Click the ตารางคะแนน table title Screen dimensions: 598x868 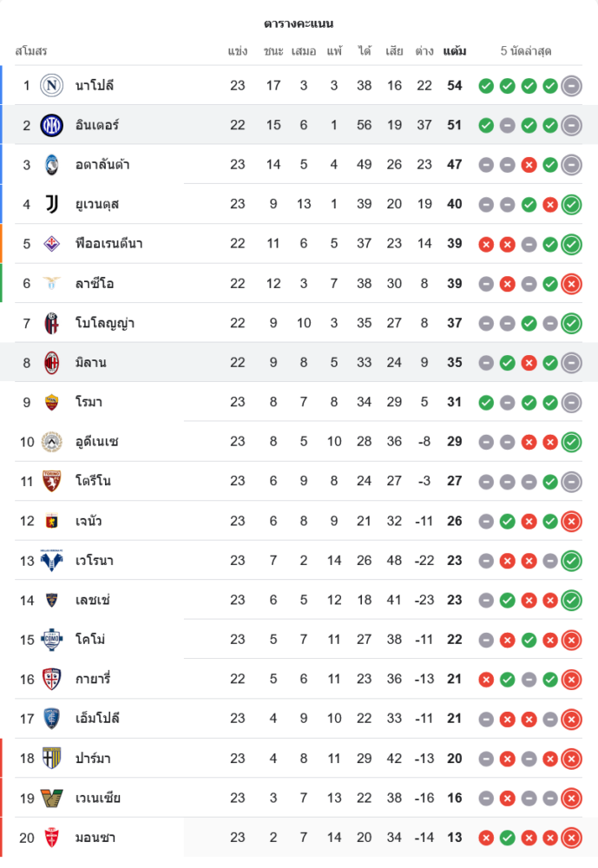click(x=299, y=23)
